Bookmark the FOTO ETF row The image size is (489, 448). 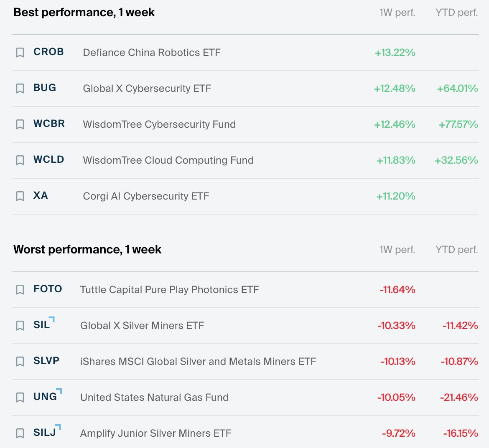tap(20, 289)
